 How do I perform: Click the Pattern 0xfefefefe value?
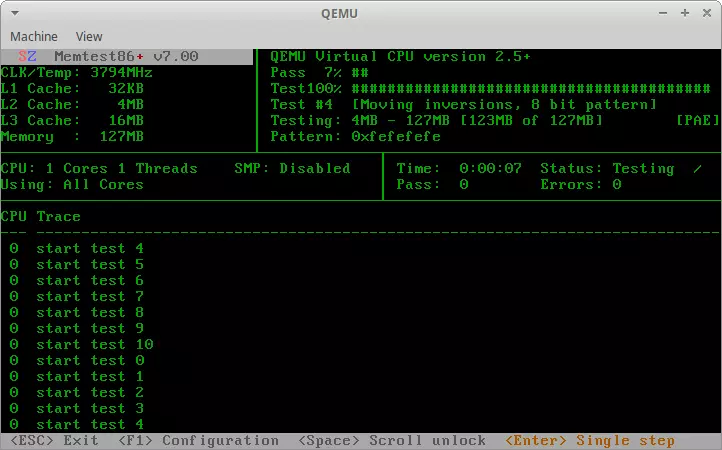[x=396, y=137]
